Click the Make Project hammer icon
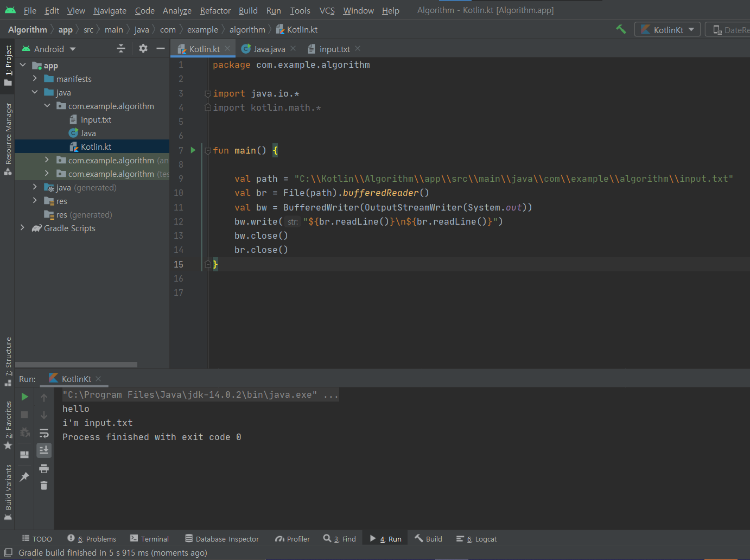Viewport: 750px width, 560px height. tap(621, 29)
